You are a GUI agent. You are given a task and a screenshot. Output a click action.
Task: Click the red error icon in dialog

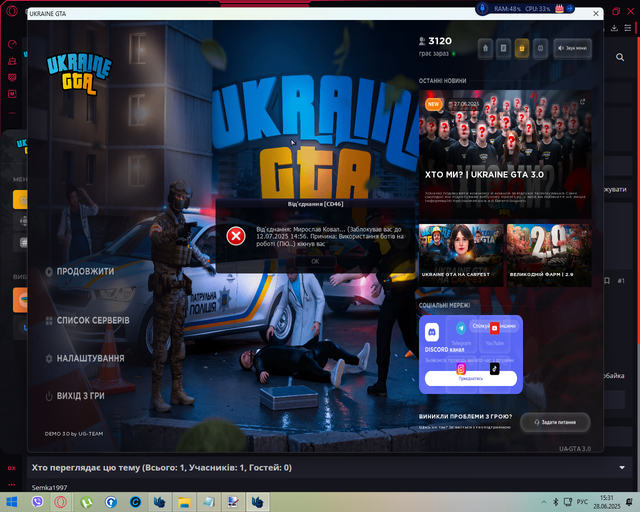236,236
